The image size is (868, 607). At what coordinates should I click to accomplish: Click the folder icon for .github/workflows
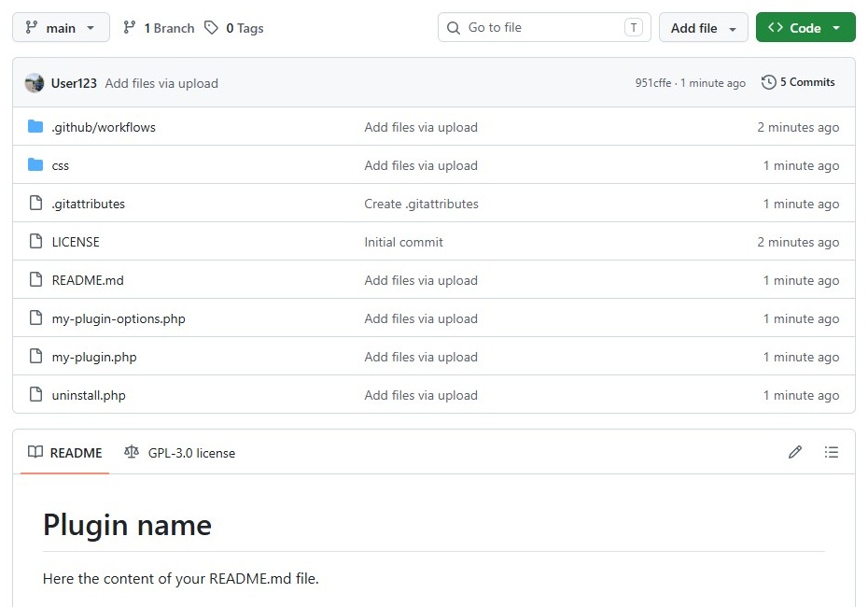pos(35,126)
